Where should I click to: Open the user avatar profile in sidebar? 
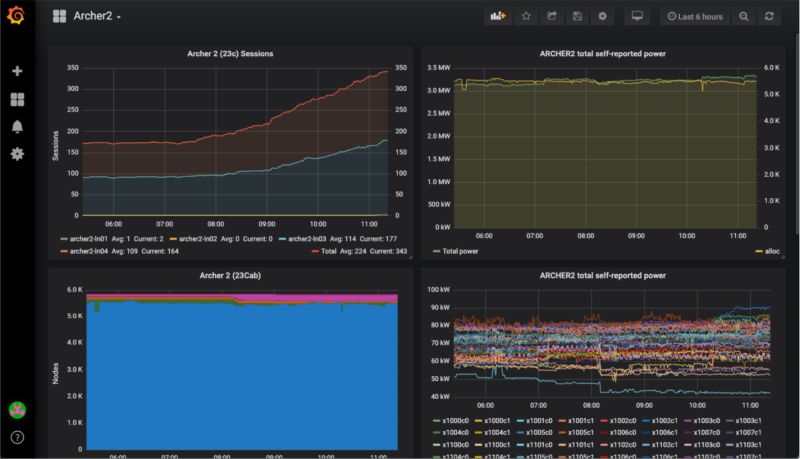(17, 410)
